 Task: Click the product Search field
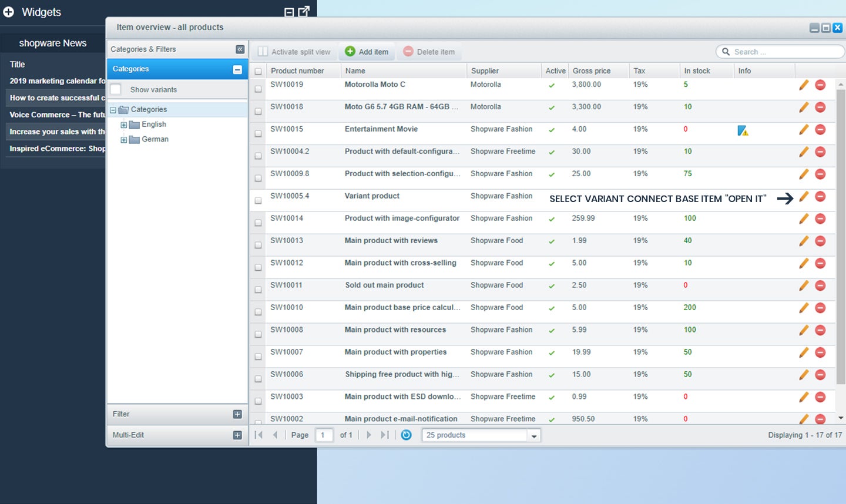780,52
